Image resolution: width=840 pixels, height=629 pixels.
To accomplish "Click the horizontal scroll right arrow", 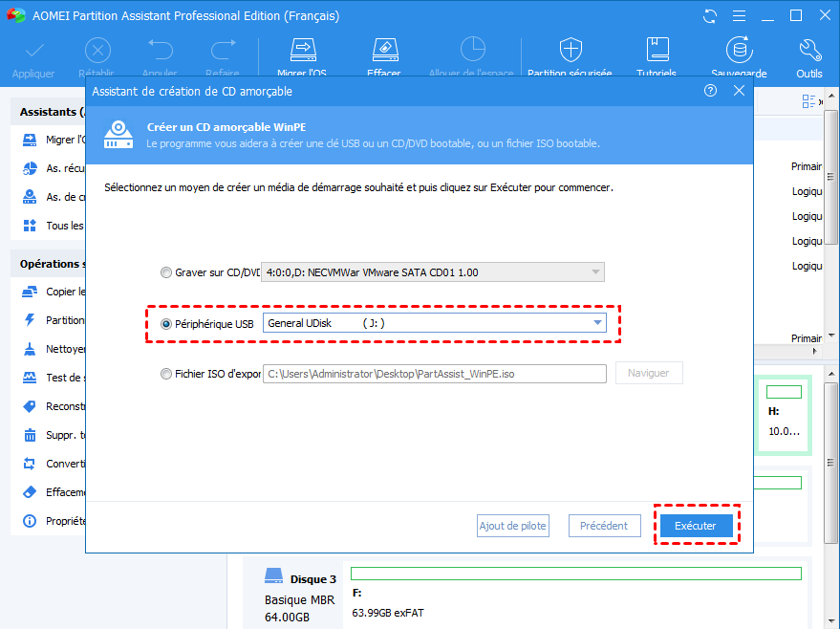I will click(815, 352).
